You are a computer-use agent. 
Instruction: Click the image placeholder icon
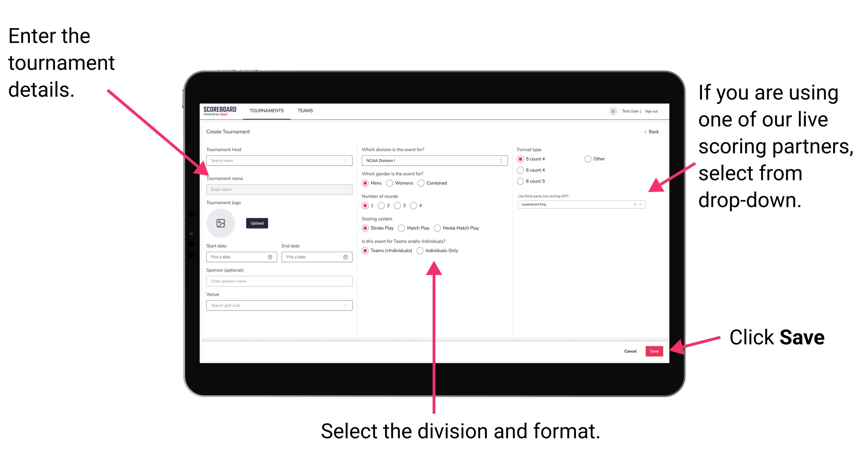pos(221,223)
